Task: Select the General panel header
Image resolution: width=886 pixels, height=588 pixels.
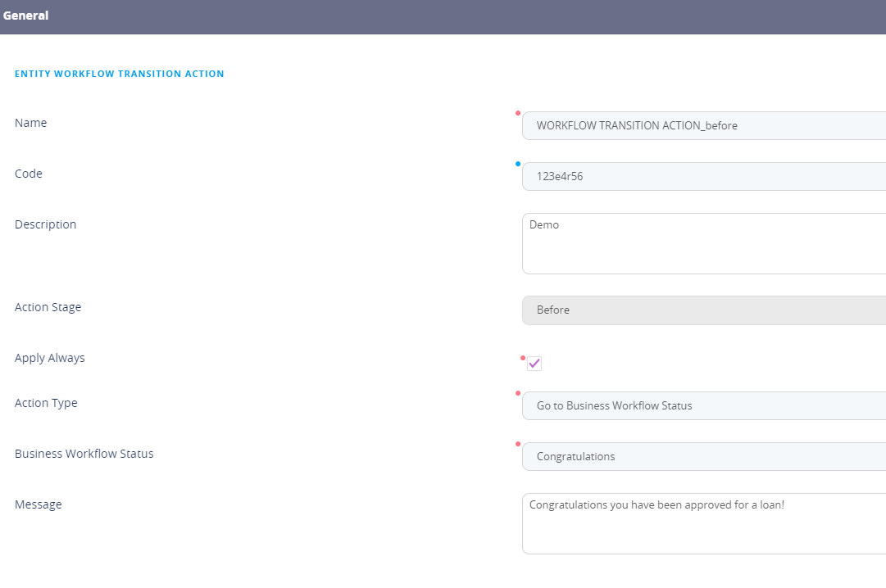Action: pyautogui.click(x=26, y=16)
